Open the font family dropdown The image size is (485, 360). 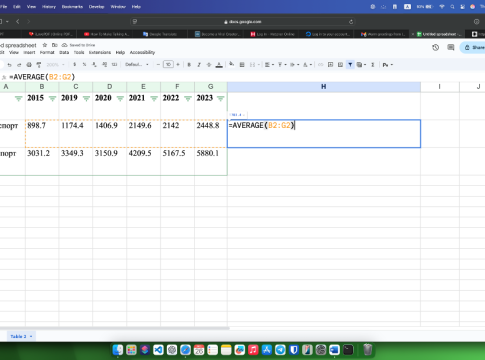point(137,65)
